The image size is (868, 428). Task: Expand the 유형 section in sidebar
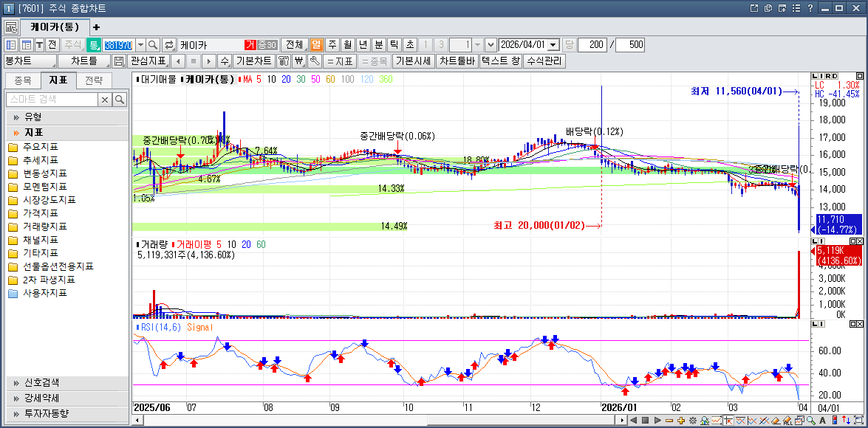tap(33, 117)
